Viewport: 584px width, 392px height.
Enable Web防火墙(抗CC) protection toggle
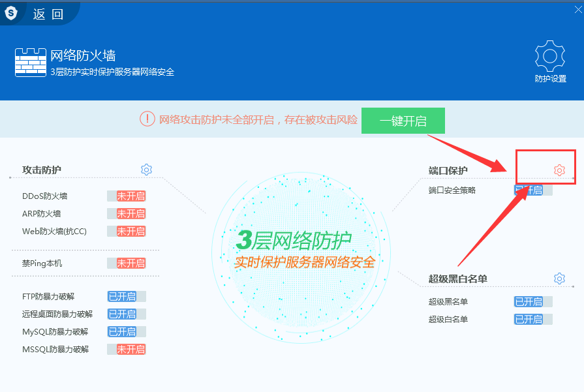pos(127,231)
